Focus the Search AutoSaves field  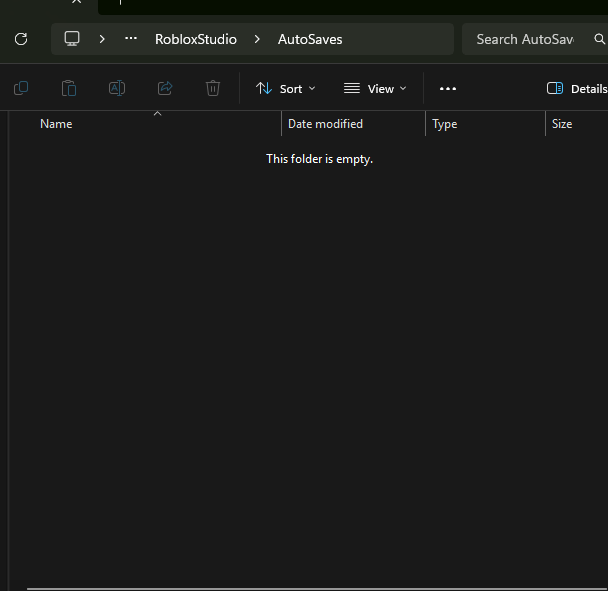click(x=525, y=39)
